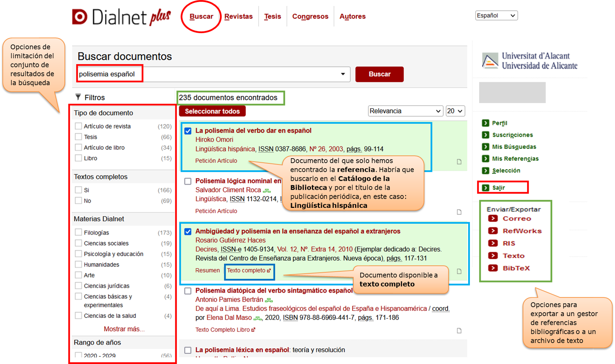Go to the Tesis navigation tab
Viewport: 615px width, 364px height.
[272, 16]
